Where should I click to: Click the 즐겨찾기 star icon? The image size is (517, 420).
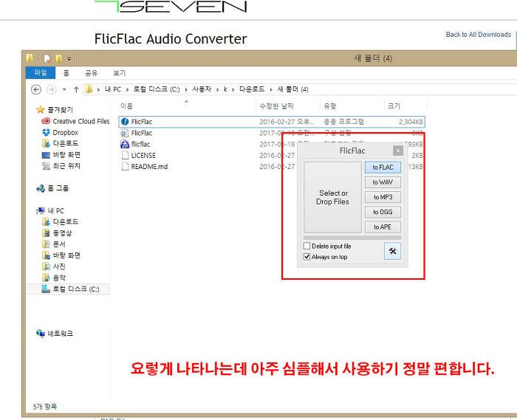tap(40, 109)
